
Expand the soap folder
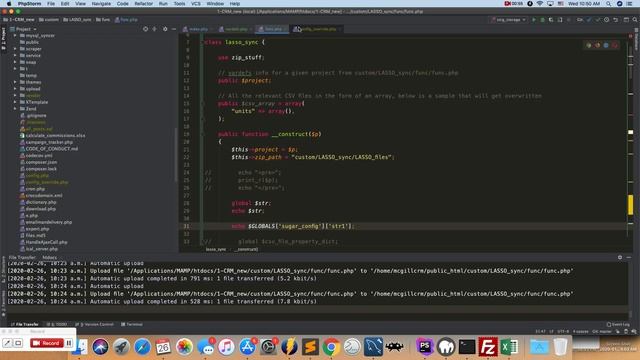point(15,62)
